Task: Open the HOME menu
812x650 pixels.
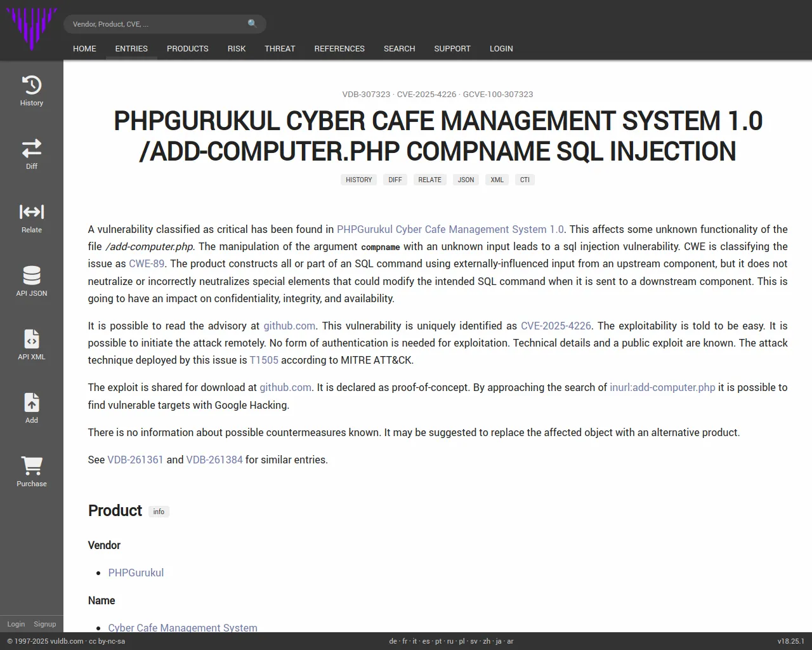Action: coord(84,49)
